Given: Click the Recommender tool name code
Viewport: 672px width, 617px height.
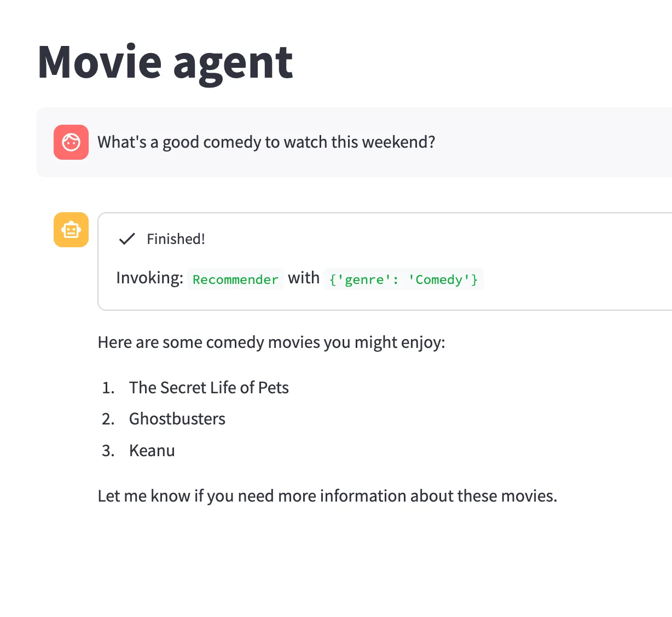Looking at the screenshot, I should (x=235, y=280).
